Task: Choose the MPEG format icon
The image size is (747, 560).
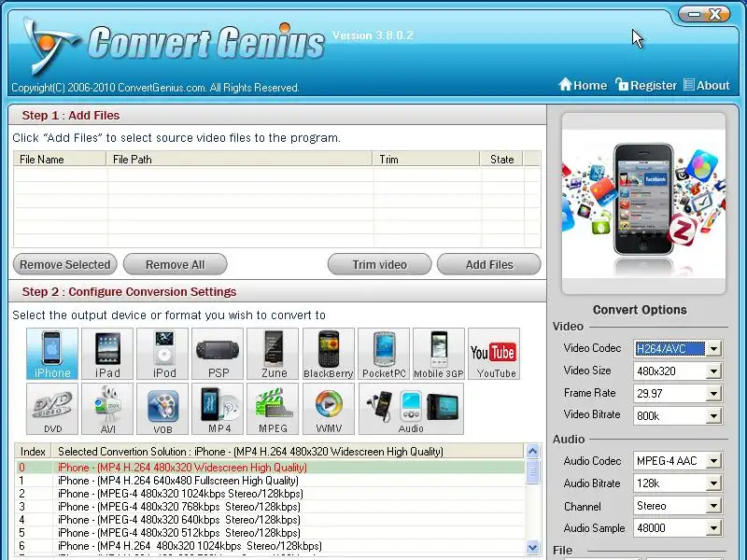Action: click(273, 409)
